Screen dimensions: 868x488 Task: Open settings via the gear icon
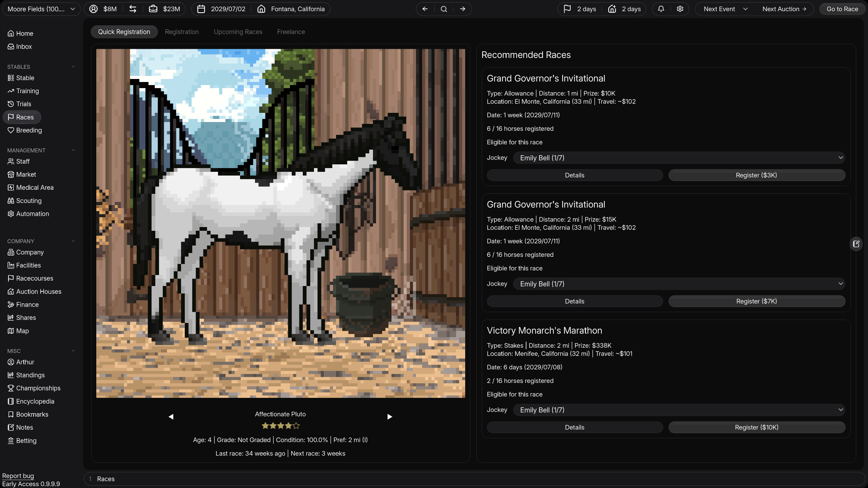[680, 9]
